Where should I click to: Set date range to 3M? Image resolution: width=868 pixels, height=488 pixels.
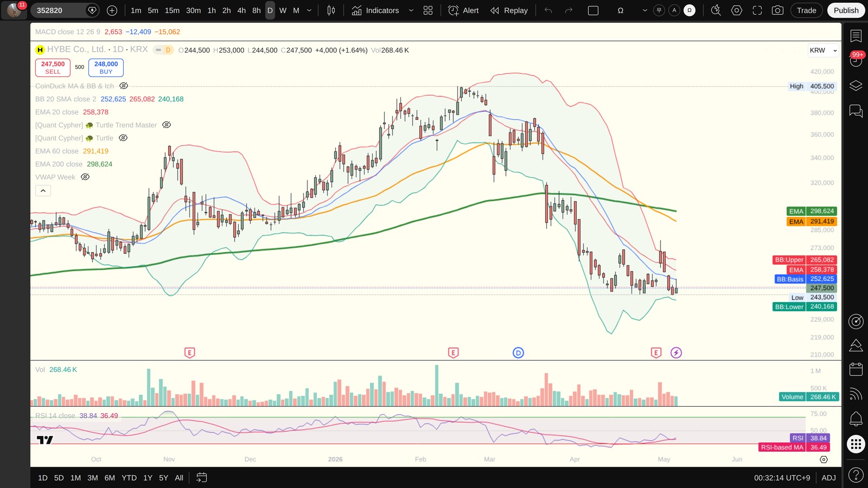(x=93, y=478)
